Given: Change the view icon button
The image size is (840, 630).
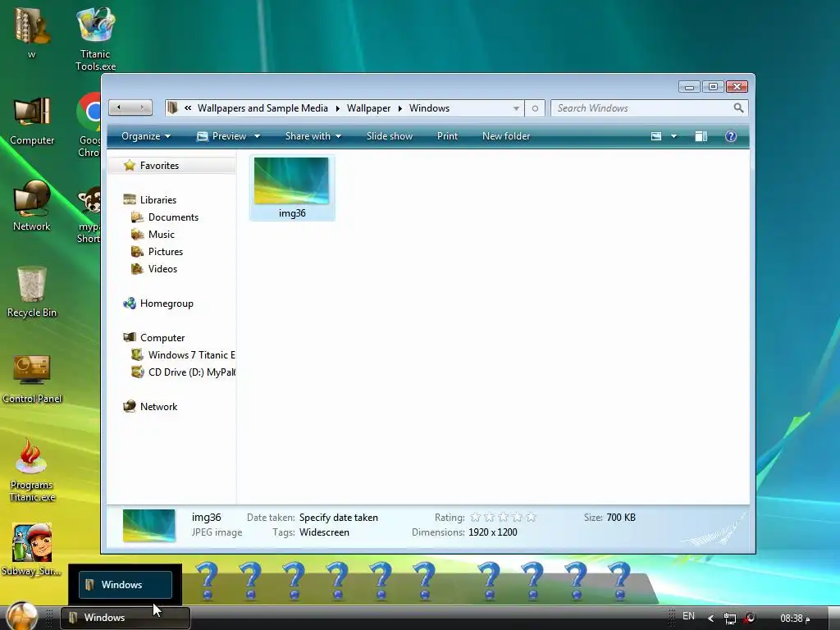Looking at the screenshot, I should (x=656, y=136).
